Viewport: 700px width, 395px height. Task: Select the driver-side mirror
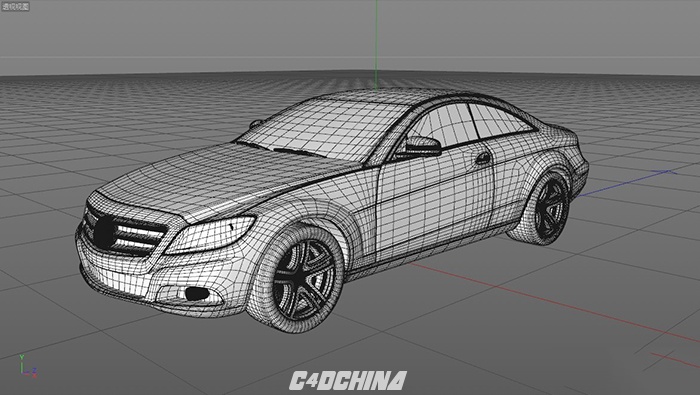coord(421,146)
